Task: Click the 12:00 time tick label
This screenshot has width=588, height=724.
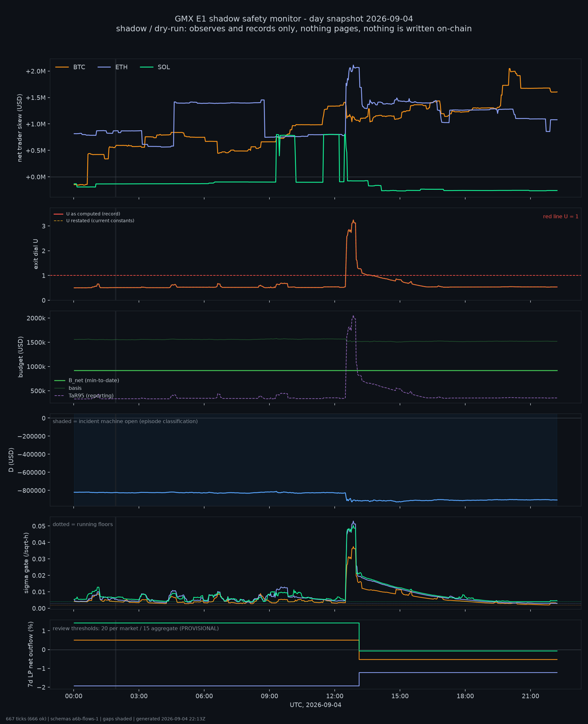Action: [335, 696]
